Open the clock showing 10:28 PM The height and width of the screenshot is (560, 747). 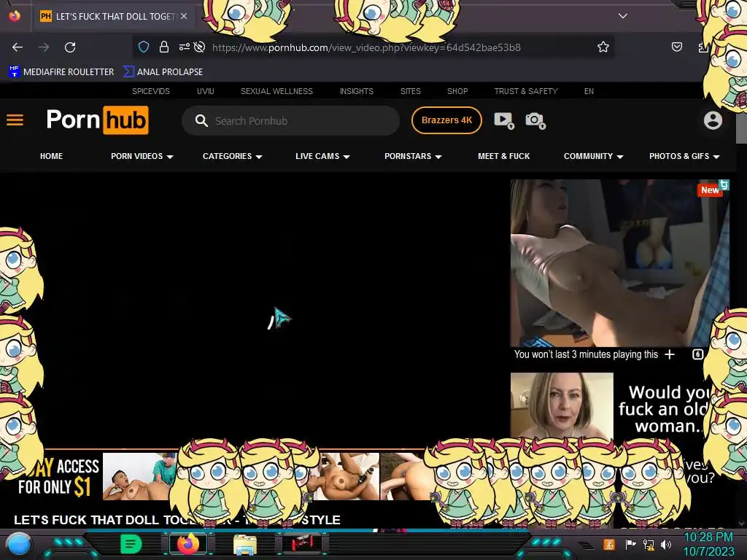point(709,544)
